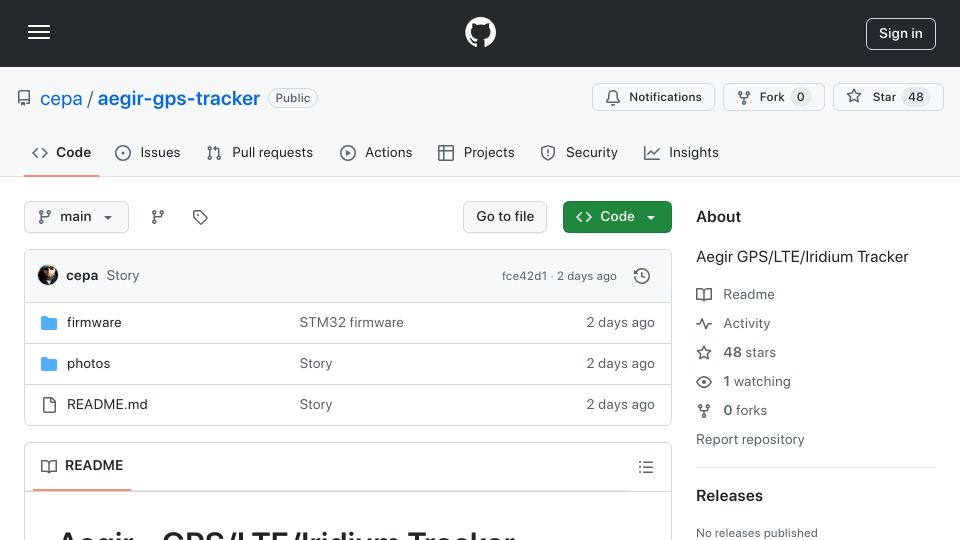Click the Go to file button

(x=505, y=217)
